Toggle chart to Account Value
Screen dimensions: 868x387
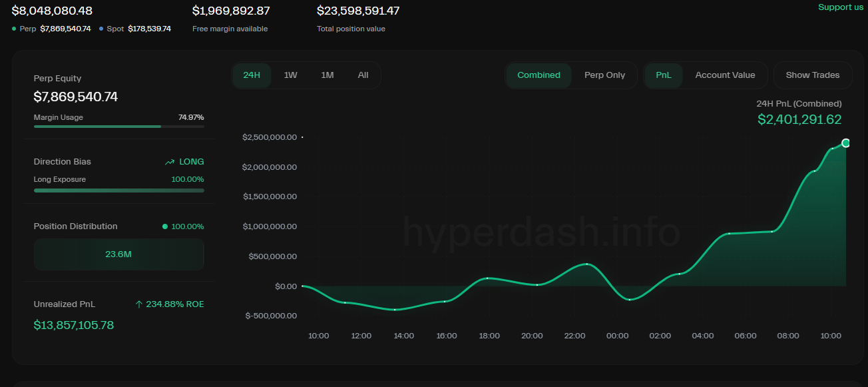725,75
